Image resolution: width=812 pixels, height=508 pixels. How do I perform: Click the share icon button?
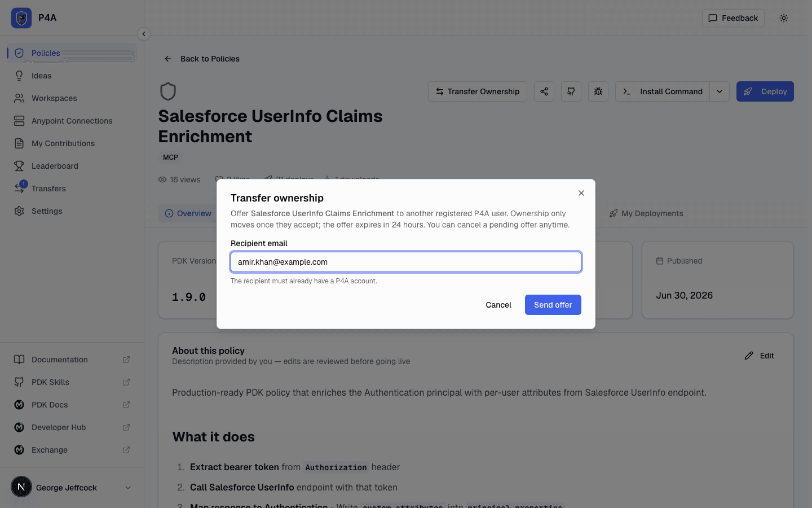coord(544,91)
